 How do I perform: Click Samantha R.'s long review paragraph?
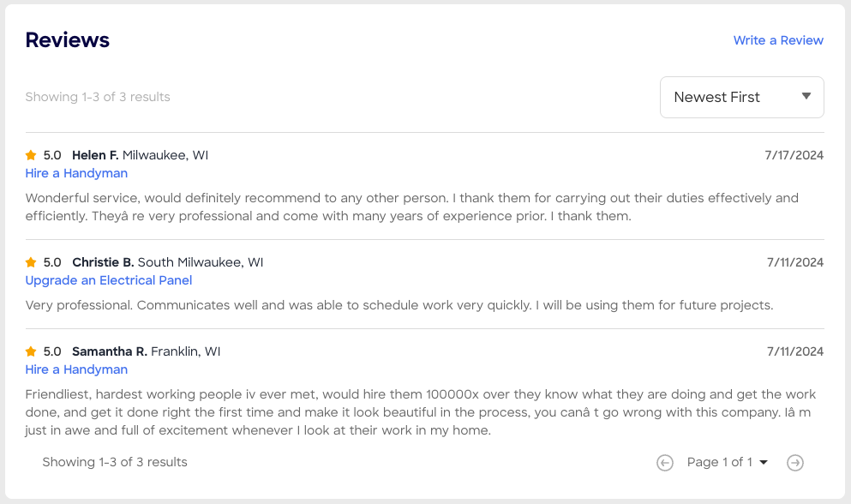click(420, 412)
